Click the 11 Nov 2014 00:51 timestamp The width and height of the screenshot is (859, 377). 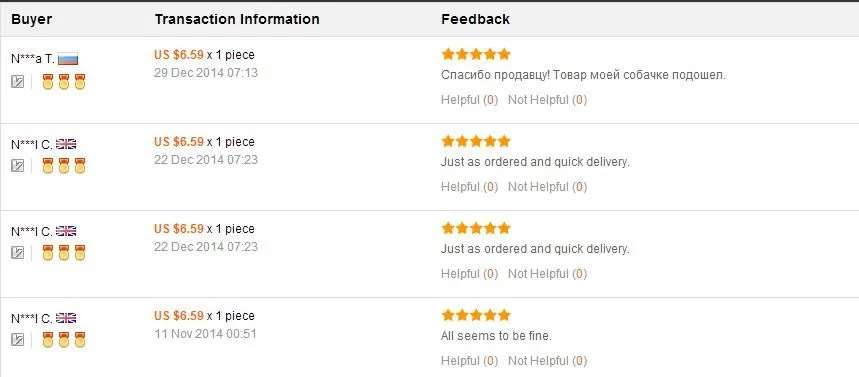[205, 334]
